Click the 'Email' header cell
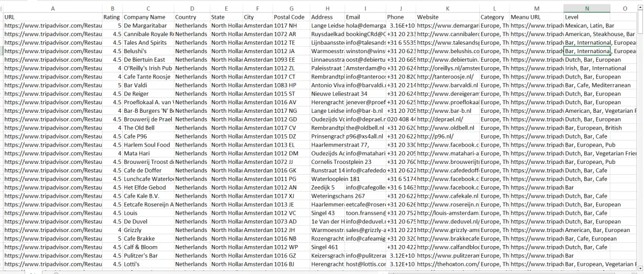644x274 pixels. [365, 17]
